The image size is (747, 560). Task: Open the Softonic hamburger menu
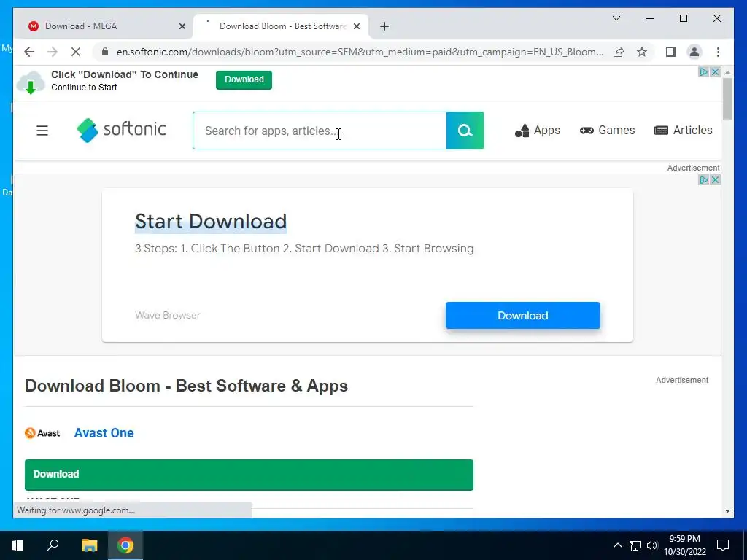coord(42,130)
